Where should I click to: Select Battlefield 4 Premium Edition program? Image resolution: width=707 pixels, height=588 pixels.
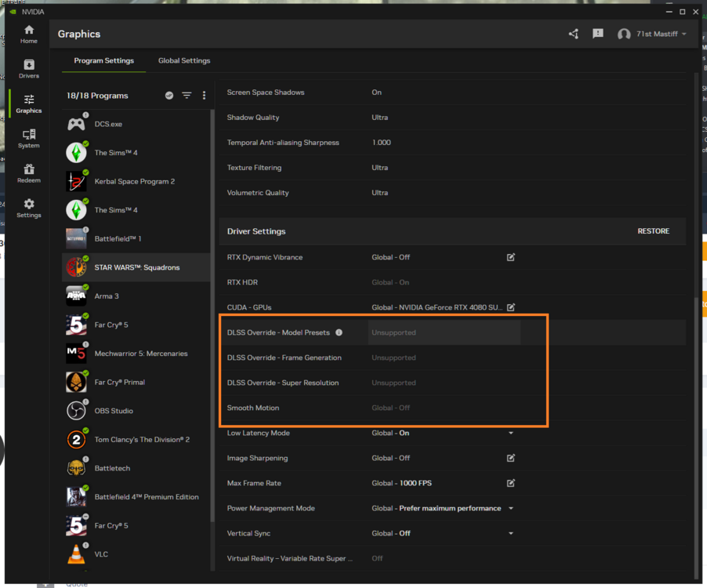136,497
